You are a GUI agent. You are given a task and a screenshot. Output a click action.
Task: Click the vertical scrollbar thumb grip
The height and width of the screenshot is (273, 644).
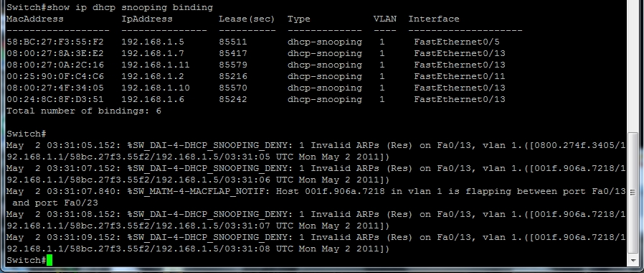click(633, 193)
